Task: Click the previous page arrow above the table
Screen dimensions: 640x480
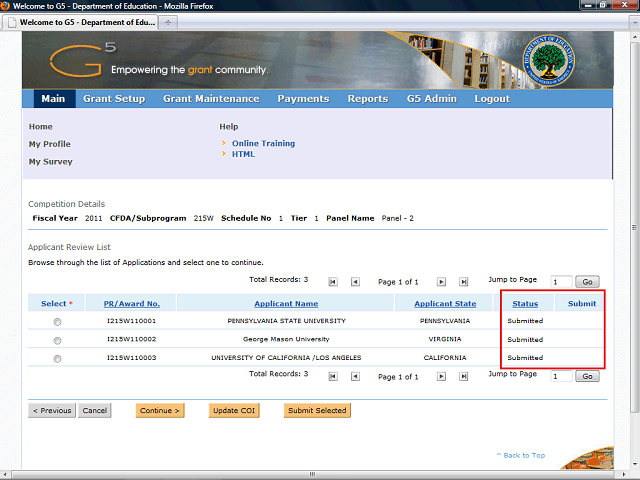Action: click(355, 282)
